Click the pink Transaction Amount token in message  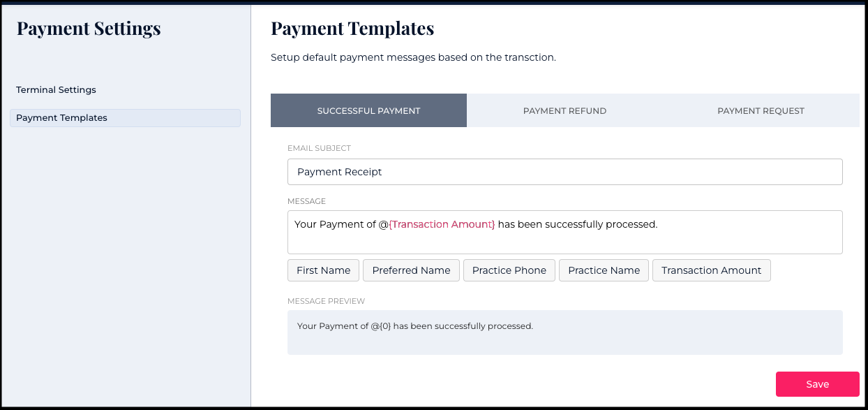pos(442,224)
